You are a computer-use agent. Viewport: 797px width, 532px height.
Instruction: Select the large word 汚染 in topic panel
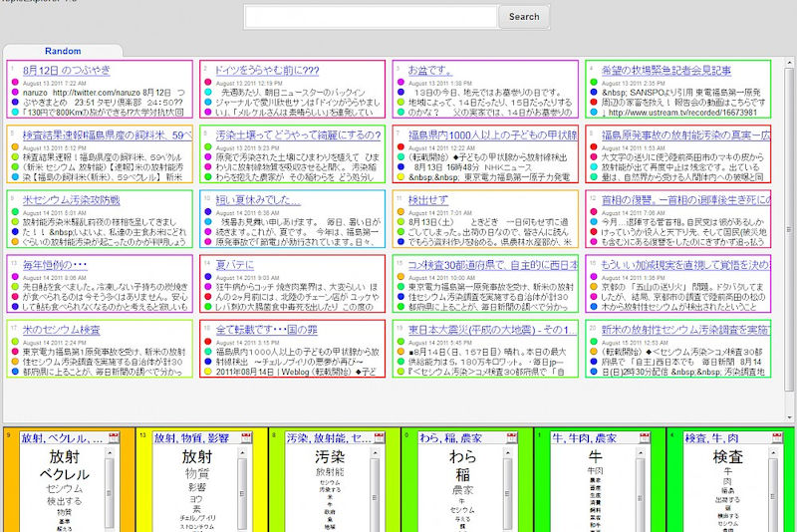click(330, 455)
